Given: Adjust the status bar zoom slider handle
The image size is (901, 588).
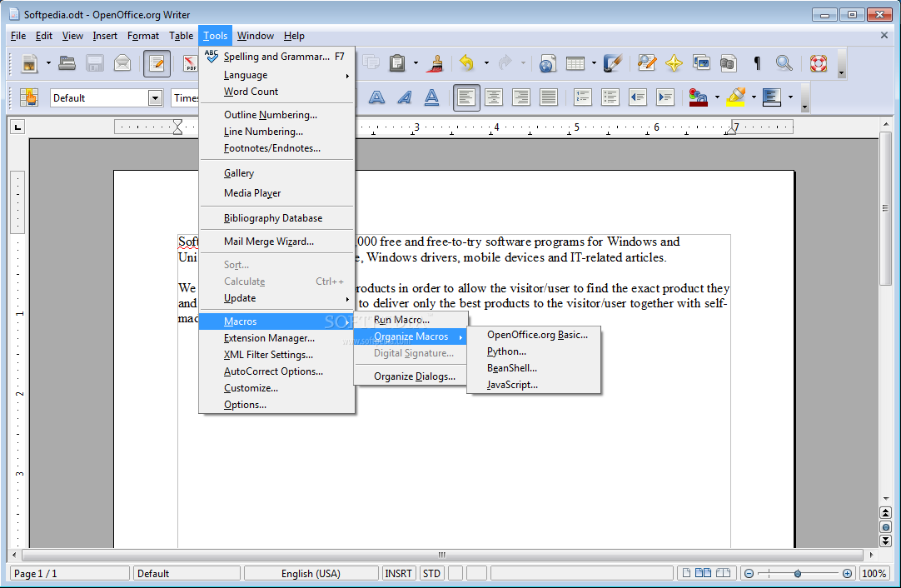Looking at the screenshot, I should (798, 573).
